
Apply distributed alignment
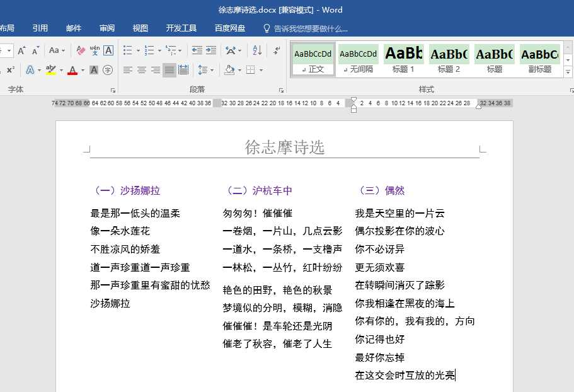[x=183, y=70]
